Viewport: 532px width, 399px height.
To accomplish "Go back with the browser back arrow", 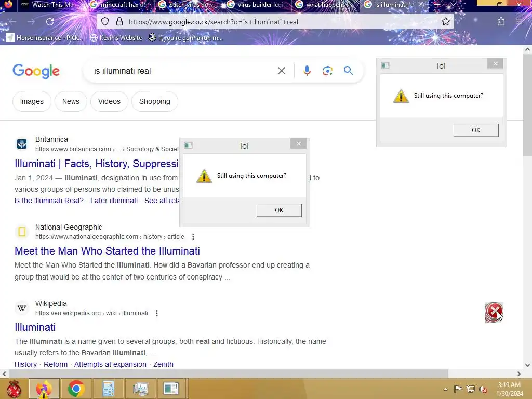I will (12, 22).
